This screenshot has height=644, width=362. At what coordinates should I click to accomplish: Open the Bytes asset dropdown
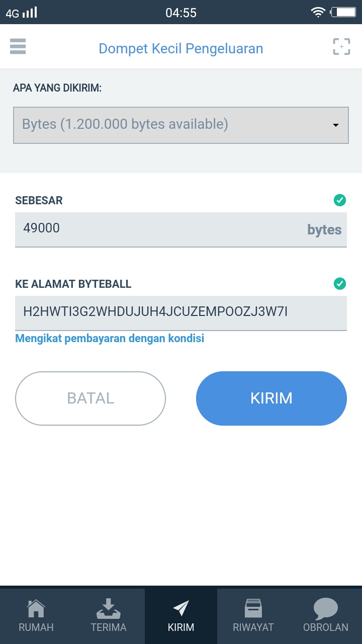[x=171, y=125]
